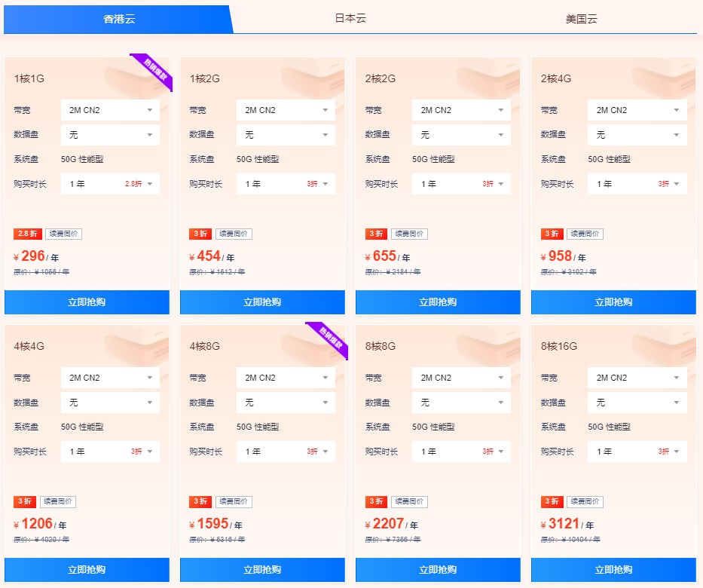Click 续费同价 tag in 4核8G card
703x588 pixels.
pos(234,501)
